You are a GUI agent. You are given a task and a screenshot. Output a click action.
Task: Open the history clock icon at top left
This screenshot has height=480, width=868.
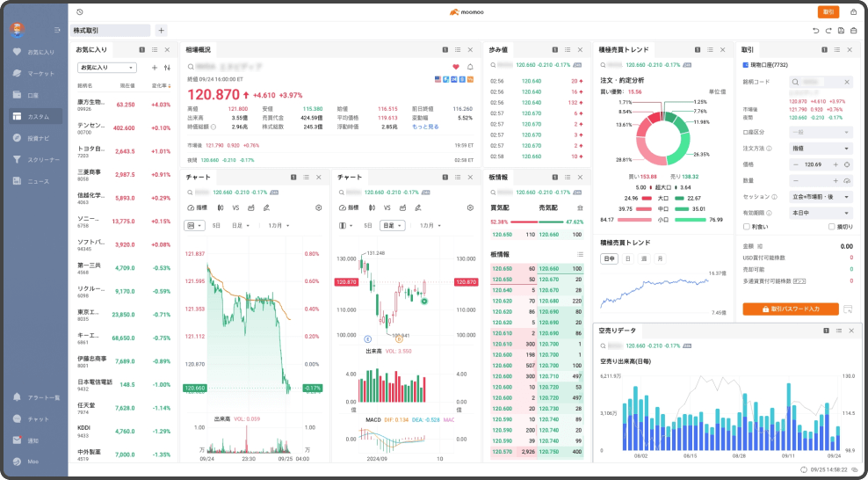80,12
